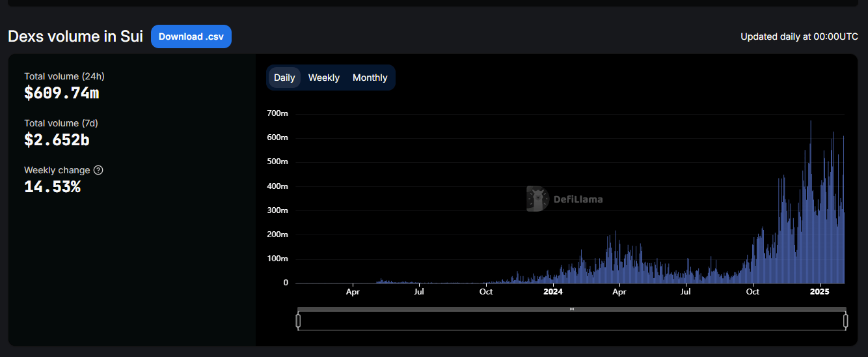Viewport: 868px width, 357px height.
Task: Click the 2024 label on the x-axis
Action: [552, 292]
